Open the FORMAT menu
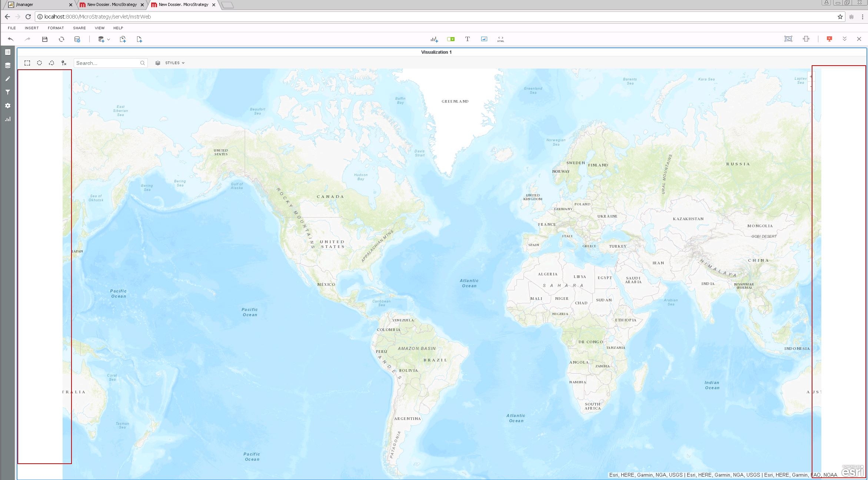868x480 pixels. click(56, 28)
